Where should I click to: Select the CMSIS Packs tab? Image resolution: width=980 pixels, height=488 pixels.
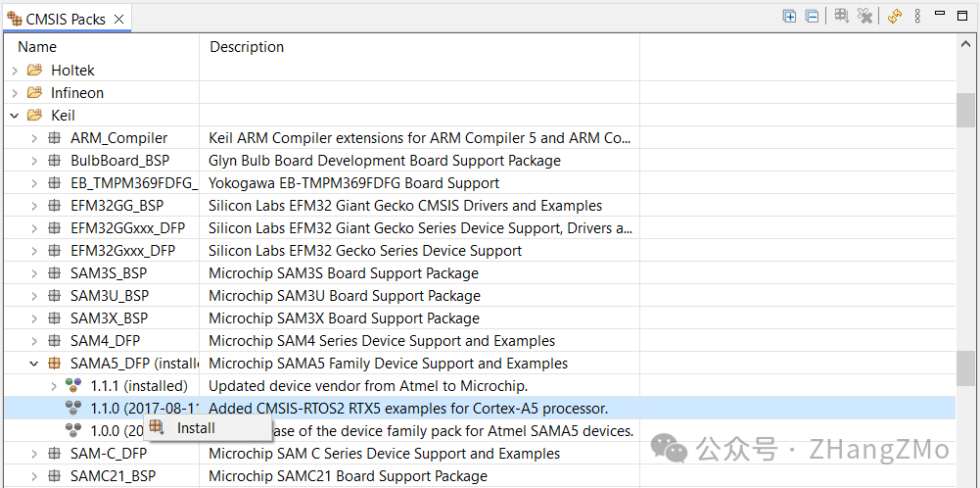pos(65,20)
